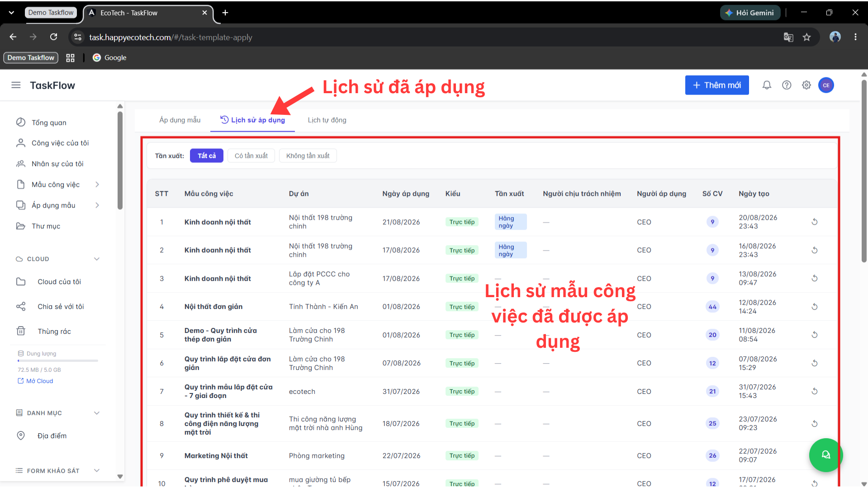Viewport: 868px width, 488px height.
Task: Click the browser reload button
Action: pos(53,37)
